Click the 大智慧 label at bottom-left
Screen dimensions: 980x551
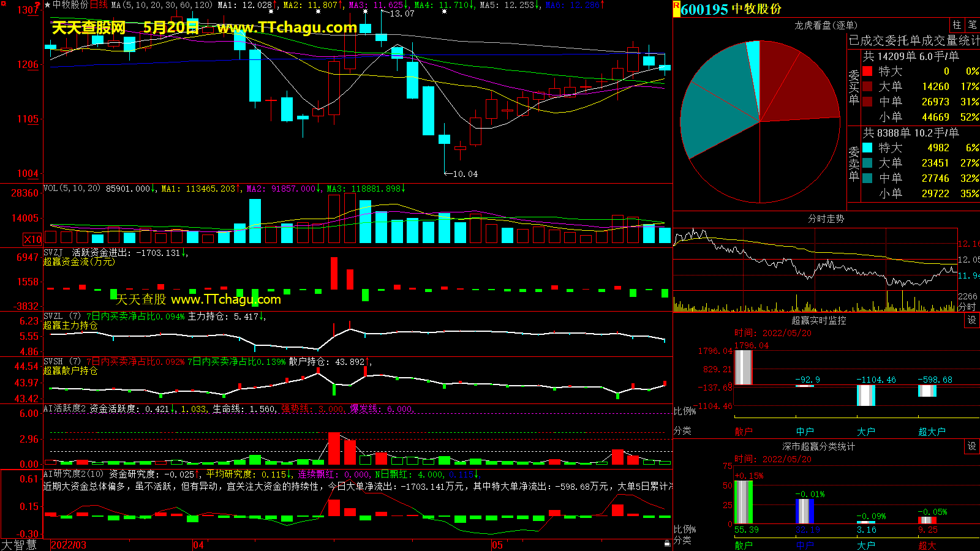(x=19, y=545)
